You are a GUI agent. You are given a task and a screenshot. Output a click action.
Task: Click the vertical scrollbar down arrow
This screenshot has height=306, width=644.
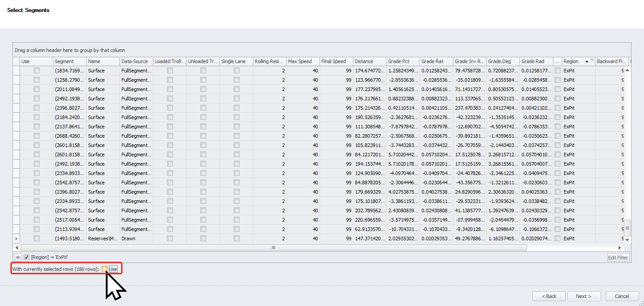tap(627, 240)
